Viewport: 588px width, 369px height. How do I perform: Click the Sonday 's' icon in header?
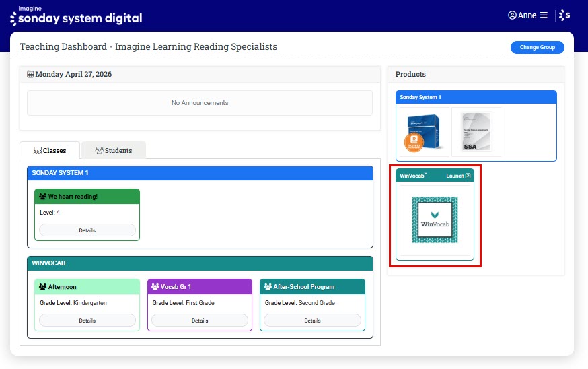[564, 15]
